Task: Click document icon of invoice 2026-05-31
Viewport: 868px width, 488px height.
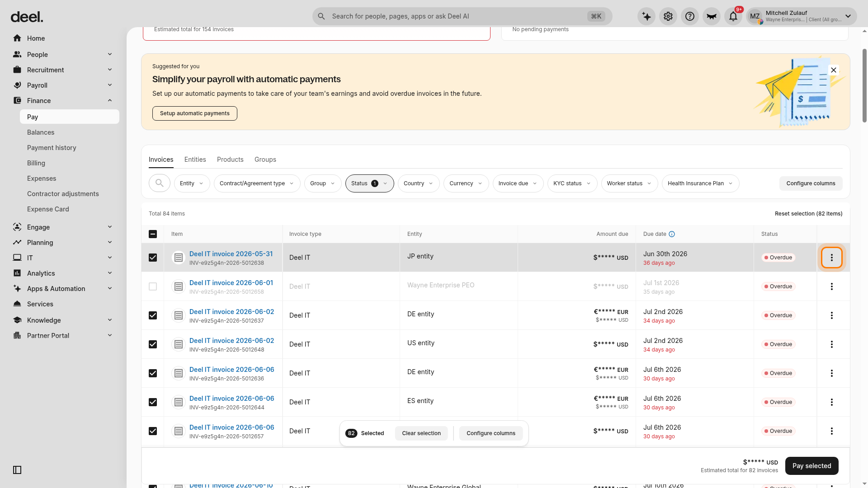Action: (x=179, y=258)
